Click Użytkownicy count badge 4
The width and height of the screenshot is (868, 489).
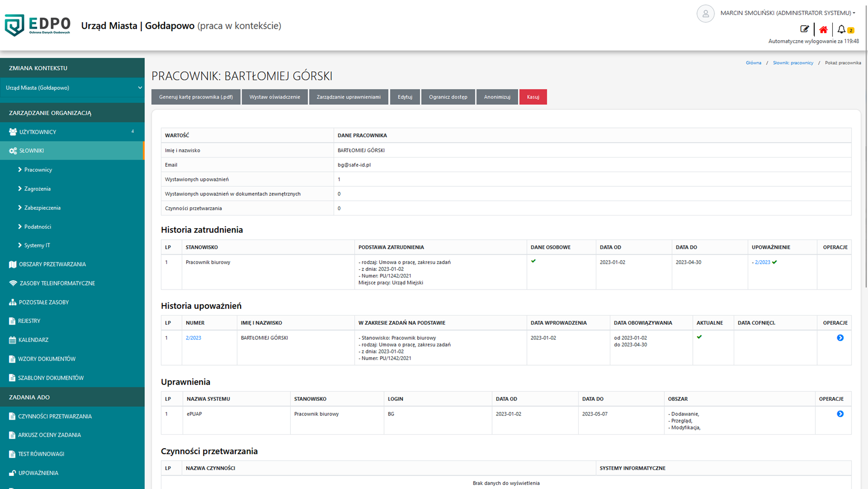133,131
